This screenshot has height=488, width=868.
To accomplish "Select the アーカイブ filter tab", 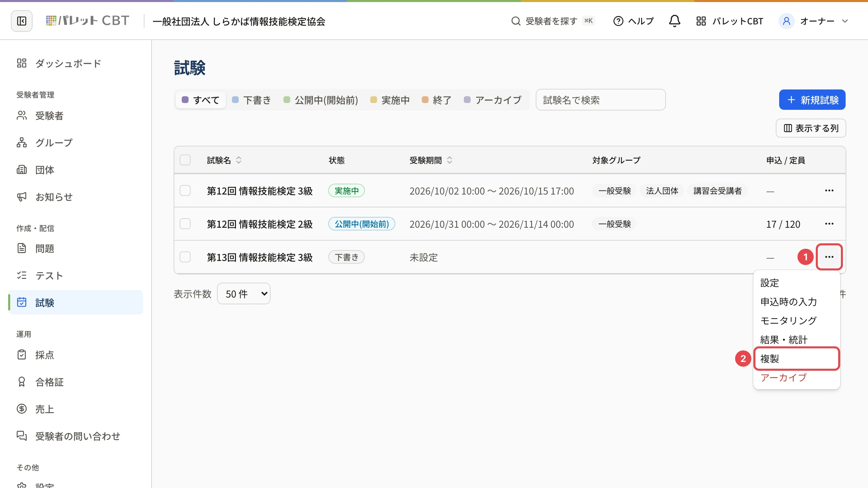I will [493, 100].
